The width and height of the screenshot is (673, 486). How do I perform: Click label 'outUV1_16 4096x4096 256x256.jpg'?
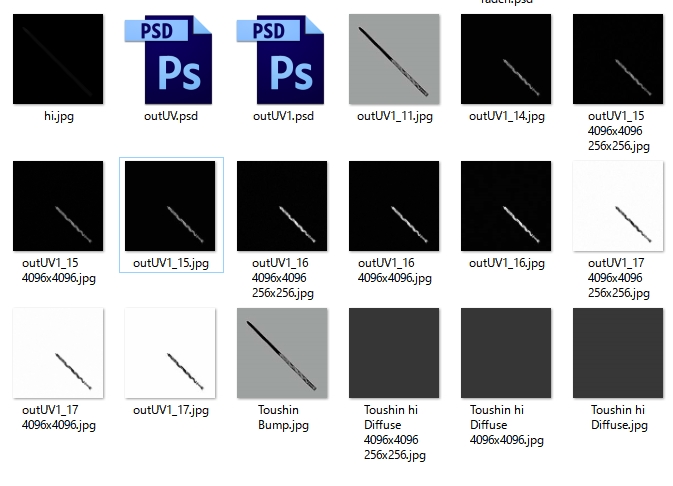pyautogui.click(x=283, y=278)
